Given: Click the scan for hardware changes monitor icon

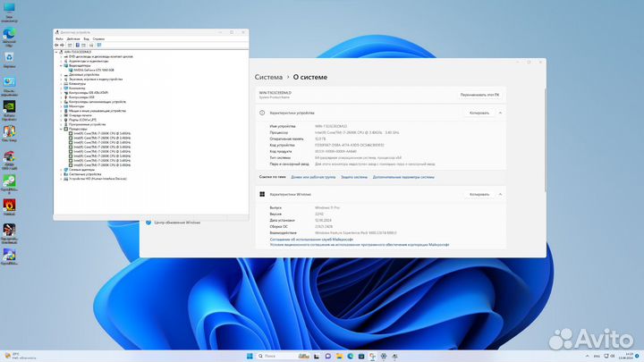Looking at the screenshot, I should (x=99, y=46).
